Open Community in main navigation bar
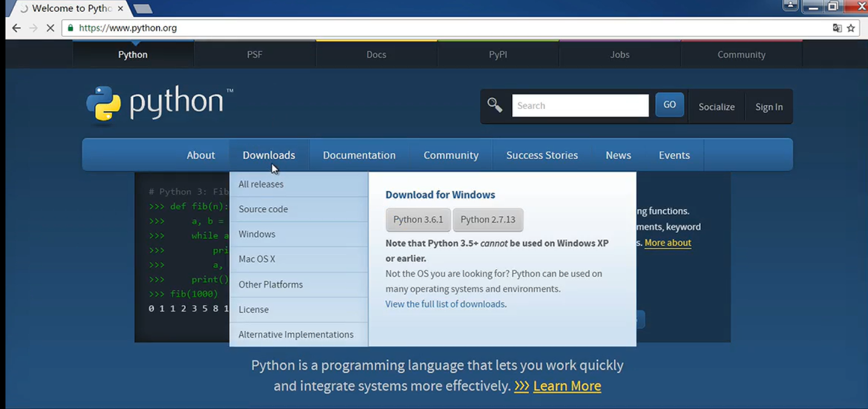 point(451,155)
